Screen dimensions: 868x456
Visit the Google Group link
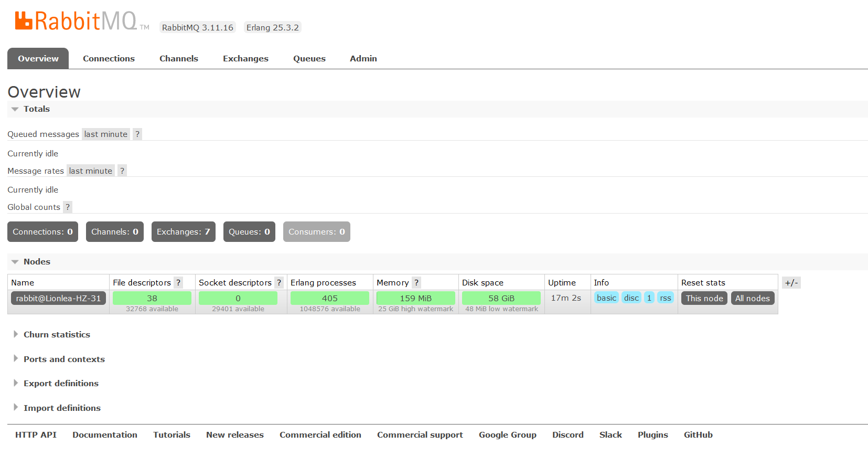click(x=508, y=435)
